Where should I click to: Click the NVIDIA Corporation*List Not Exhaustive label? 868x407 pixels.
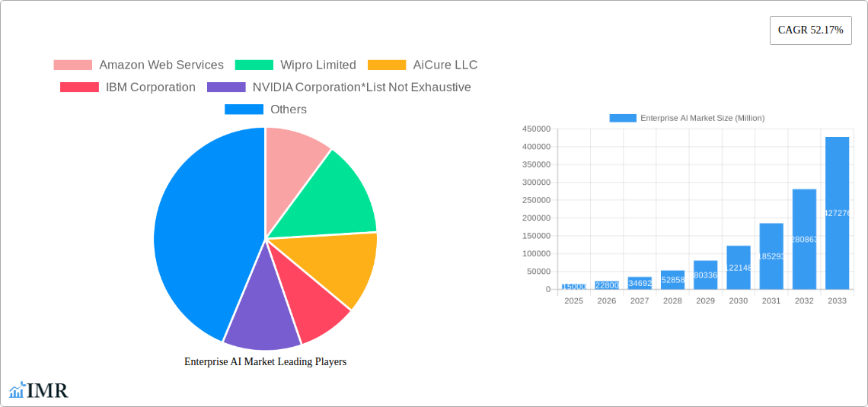[362, 87]
